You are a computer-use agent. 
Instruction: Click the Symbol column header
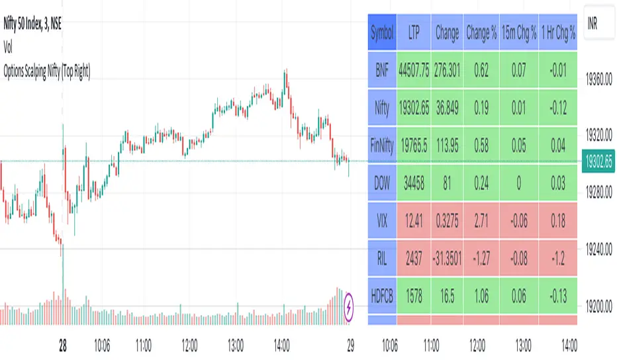click(381, 32)
